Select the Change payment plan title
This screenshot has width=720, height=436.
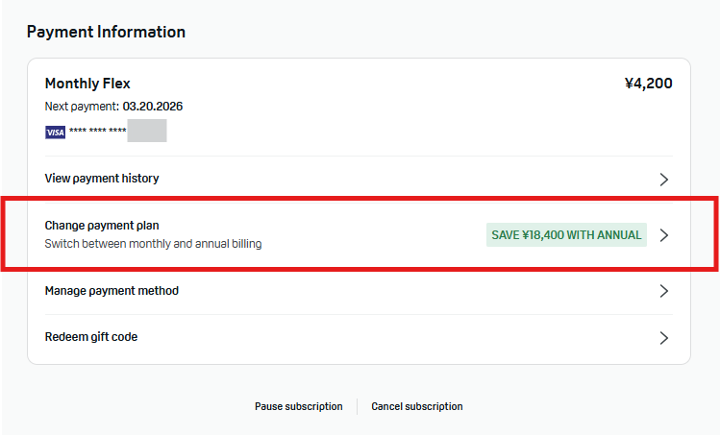pyautogui.click(x=102, y=226)
